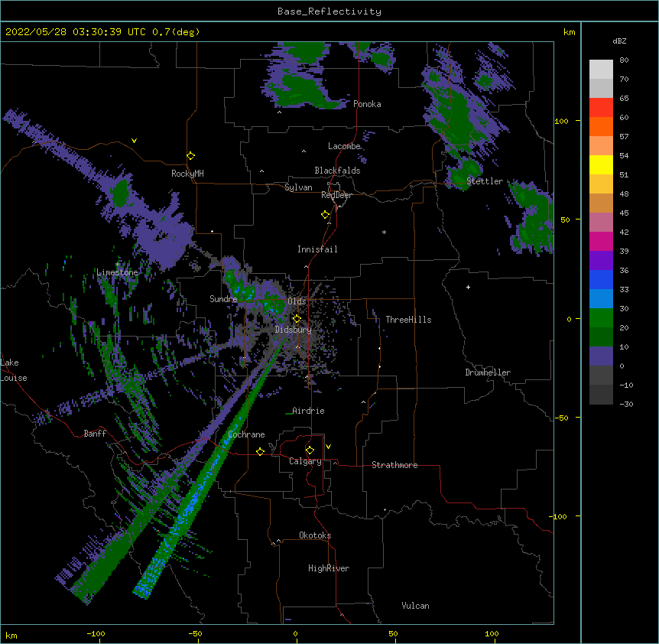
Task: Select the topmost light gray legend swatch
Action: [601, 70]
